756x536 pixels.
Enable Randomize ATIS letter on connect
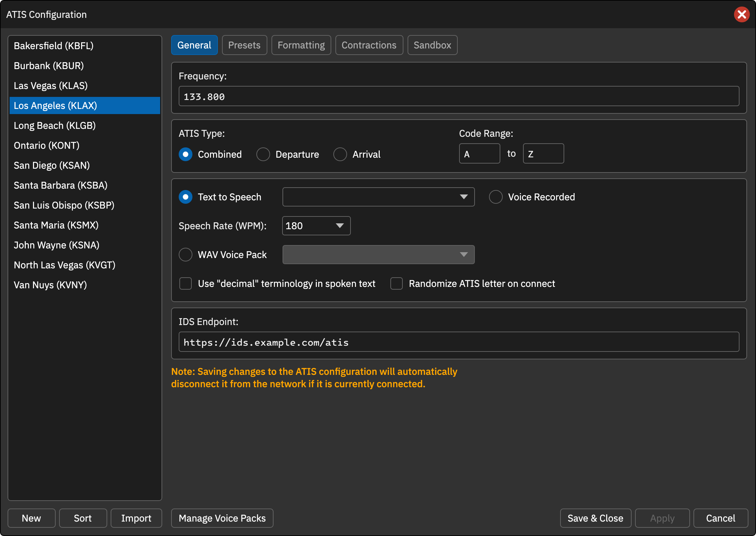coord(397,283)
